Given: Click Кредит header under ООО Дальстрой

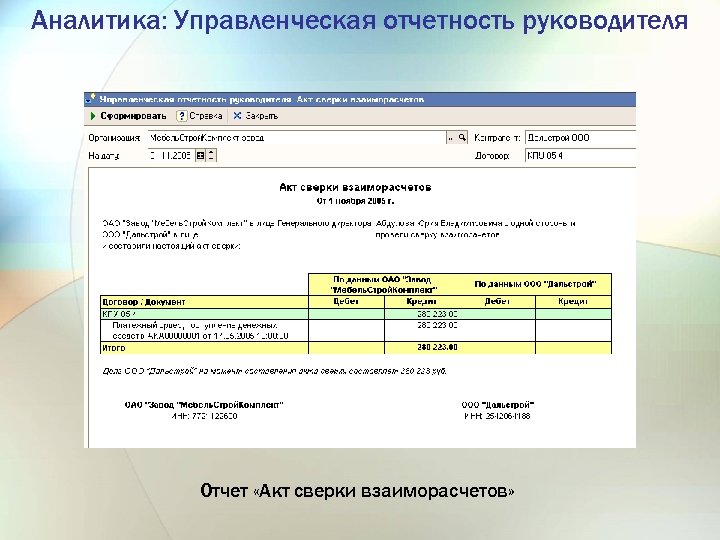Looking at the screenshot, I should pyautogui.click(x=574, y=302).
